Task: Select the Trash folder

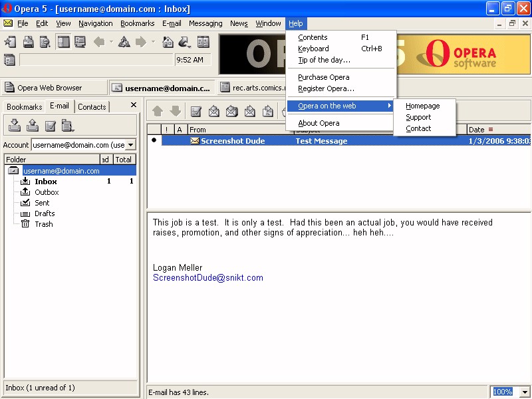Action: click(x=43, y=224)
